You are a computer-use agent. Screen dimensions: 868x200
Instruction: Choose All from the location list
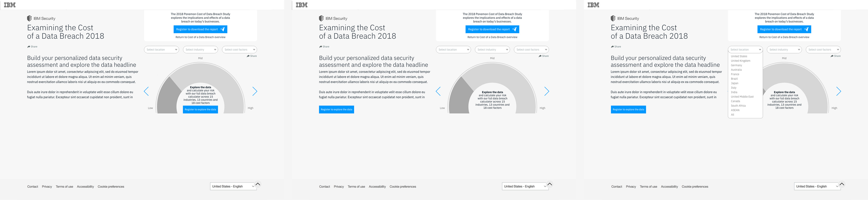pos(733,115)
